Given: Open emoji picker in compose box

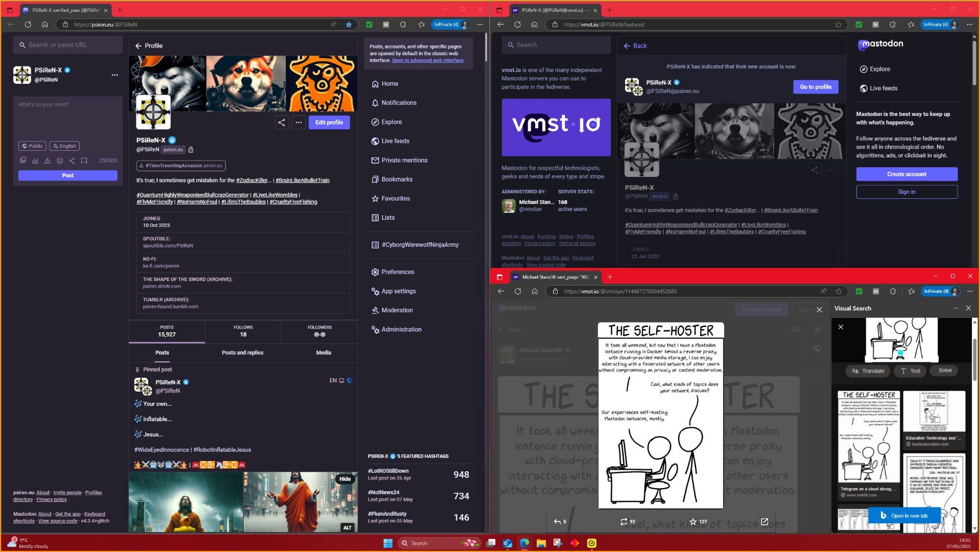Looking at the screenshot, I should (60, 160).
